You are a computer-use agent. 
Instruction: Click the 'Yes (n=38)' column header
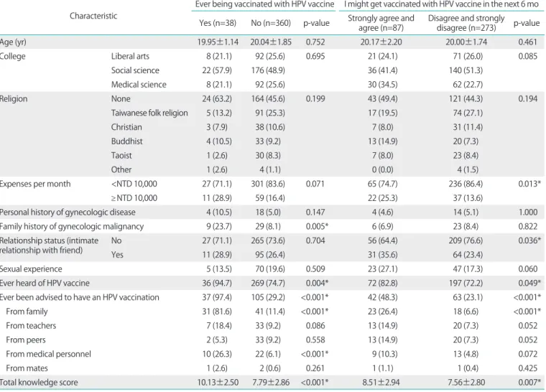[x=218, y=23]
